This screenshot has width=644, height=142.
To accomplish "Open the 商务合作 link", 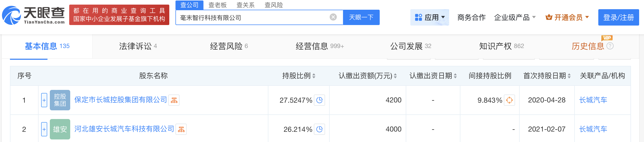I will tap(471, 17).
